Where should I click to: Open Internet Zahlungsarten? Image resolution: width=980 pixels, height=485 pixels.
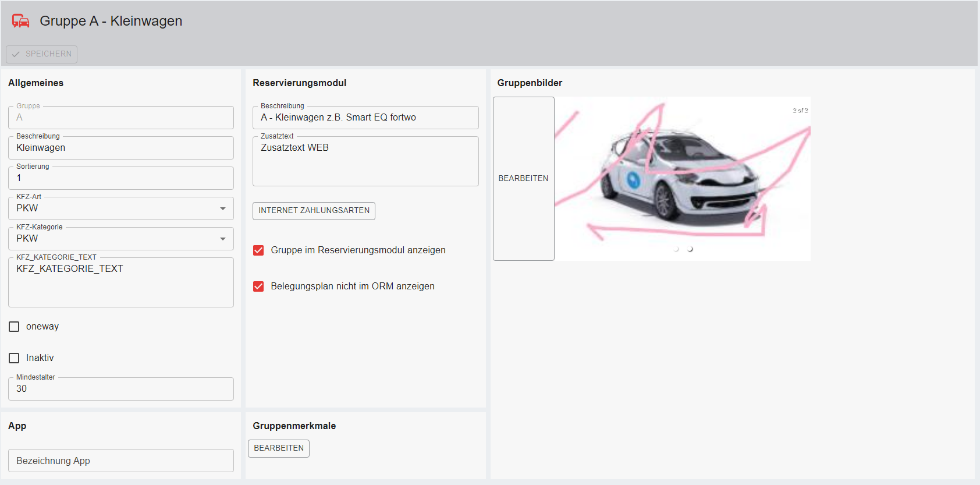click(314, 211)
